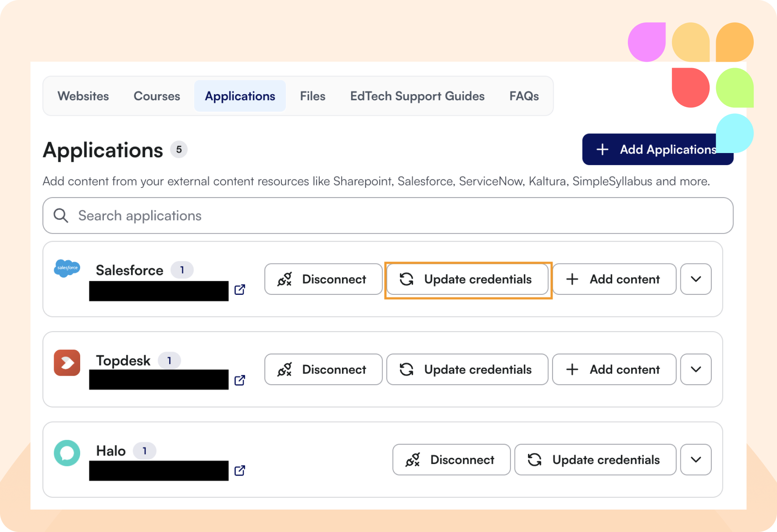Add content to Topdesk
The image size is (777, 532).
tap(614, 369)
